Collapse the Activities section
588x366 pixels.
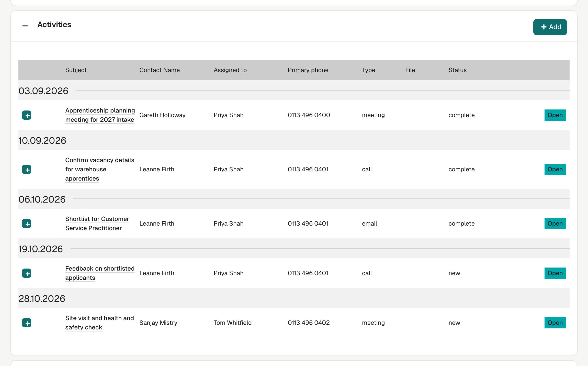[25, 26]
